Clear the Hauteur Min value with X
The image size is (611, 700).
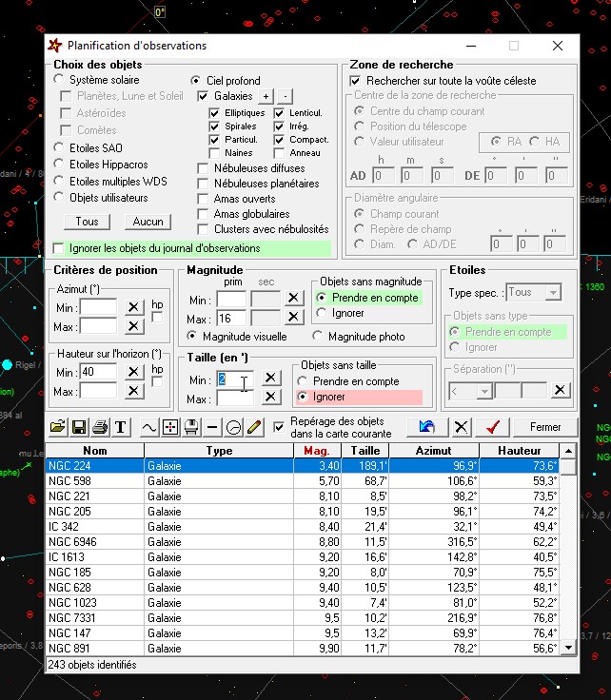133,372
